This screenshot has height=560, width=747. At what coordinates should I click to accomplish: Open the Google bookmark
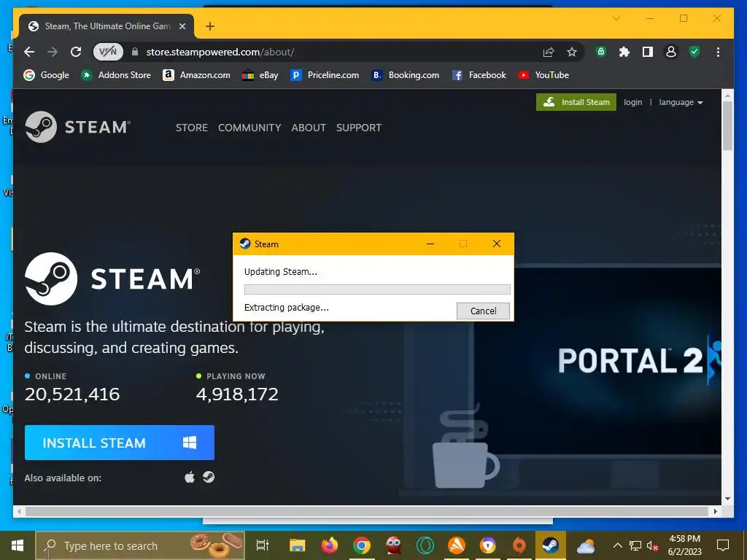[46, 75]
